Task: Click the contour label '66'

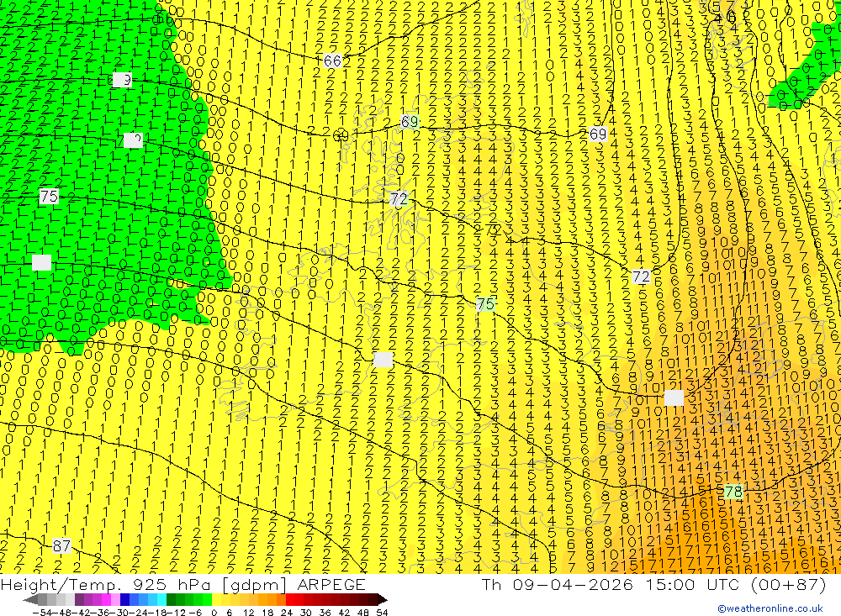Action: pyautogui.click(x=332, y=61)
